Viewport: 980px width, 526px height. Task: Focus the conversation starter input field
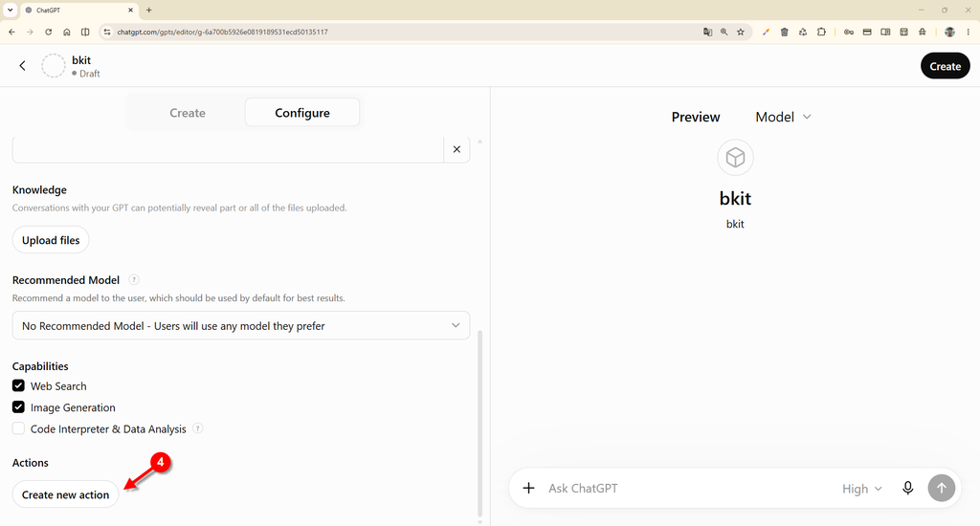(x=228, y=149)
